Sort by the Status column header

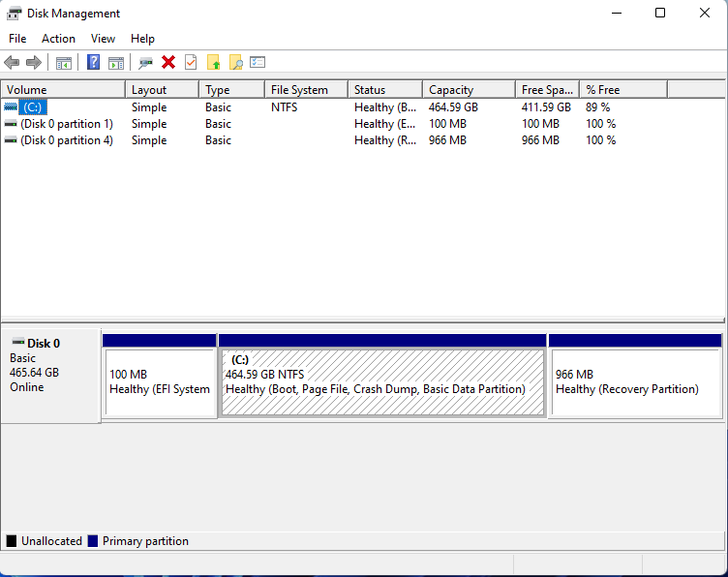(385, 90)
